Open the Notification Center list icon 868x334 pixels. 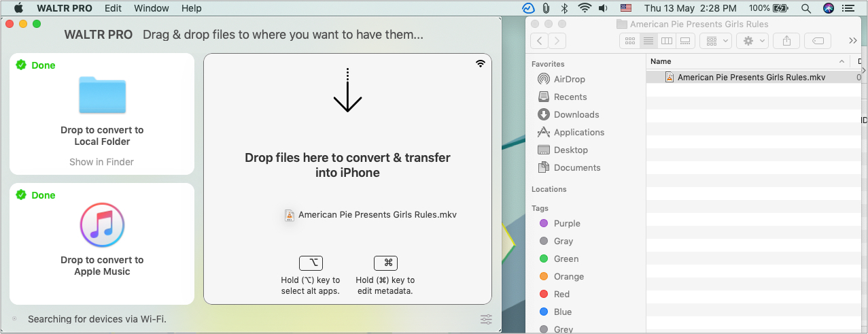pos(850,8)
